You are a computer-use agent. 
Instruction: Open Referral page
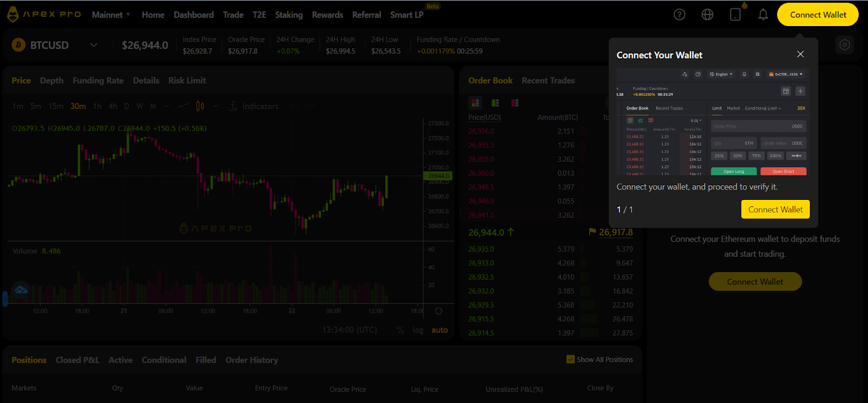[367, 15]
